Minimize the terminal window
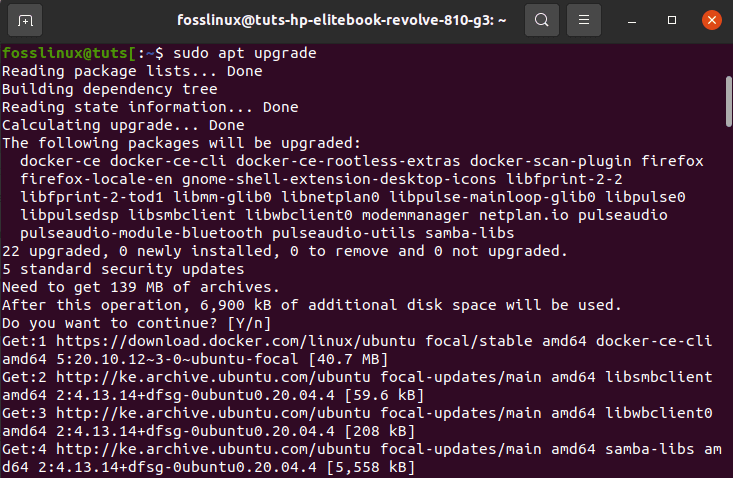Screen dimensions: 733x478 [x=632, y=20]
